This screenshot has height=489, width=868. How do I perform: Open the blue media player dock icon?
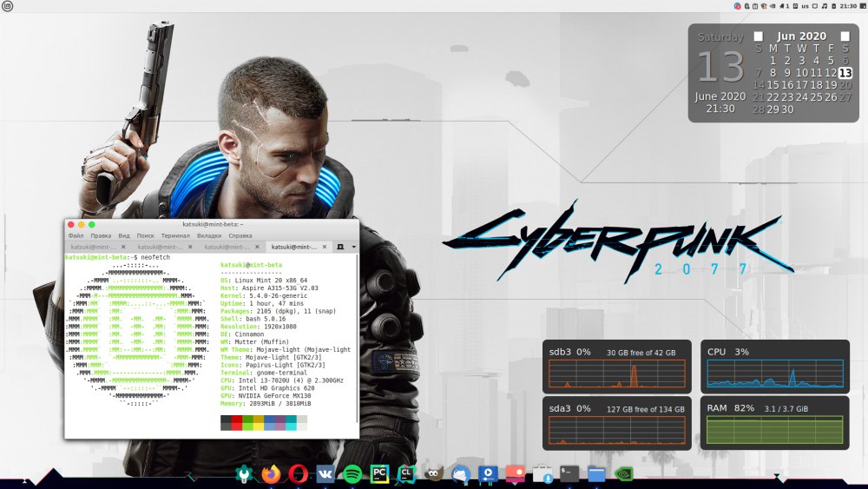pos(488,474)
